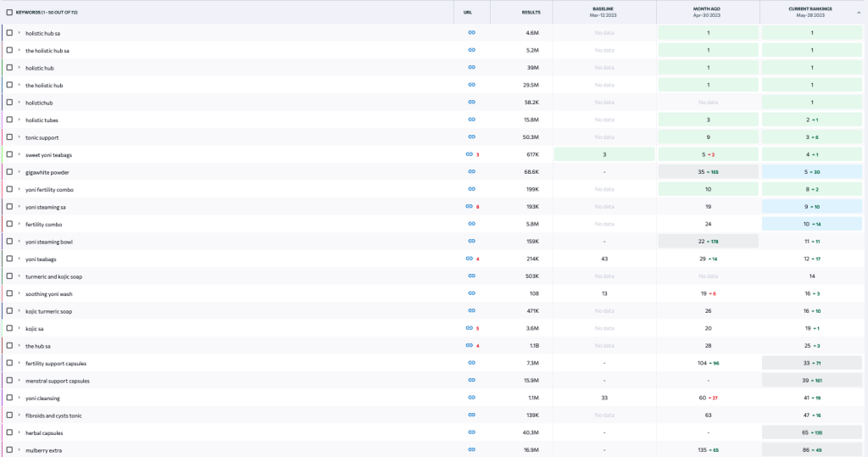This screenshot has height=457, width=868.
Task: Open URL link icon for gigawhite powder
Action: (x=471, y=172)
